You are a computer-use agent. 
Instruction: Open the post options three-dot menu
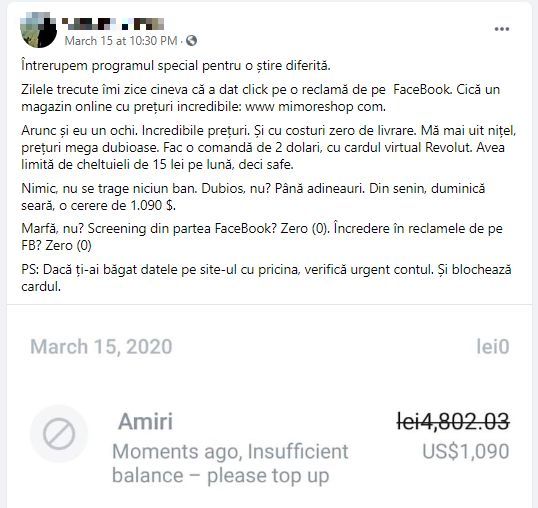point(502,29)
